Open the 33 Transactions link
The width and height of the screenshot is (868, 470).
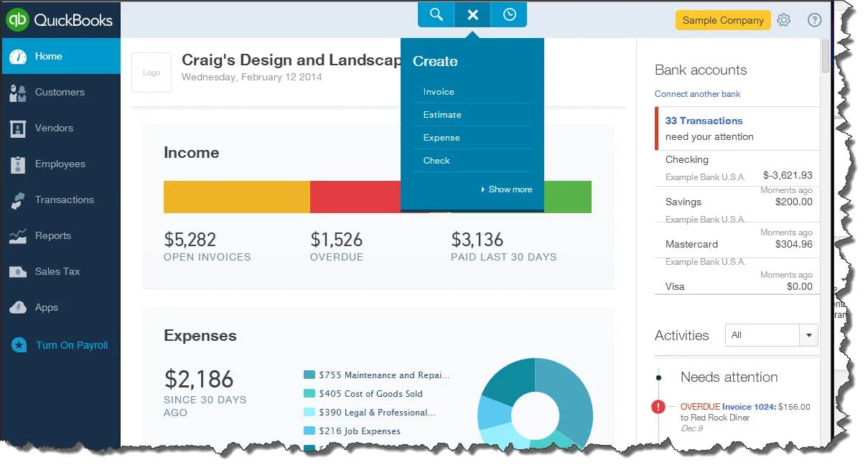point(704,121)
